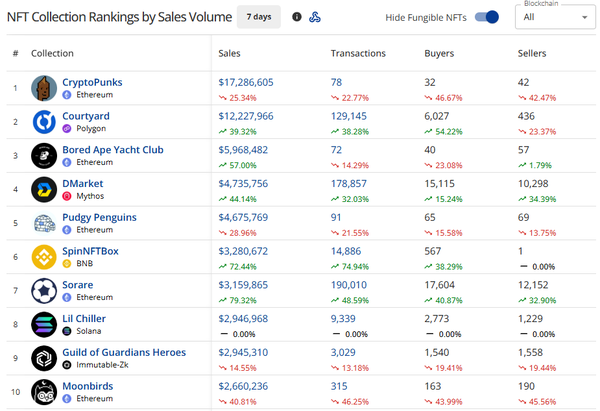
Task: Click DMarket sales value $4,735,756
Action: coord(243,184)
